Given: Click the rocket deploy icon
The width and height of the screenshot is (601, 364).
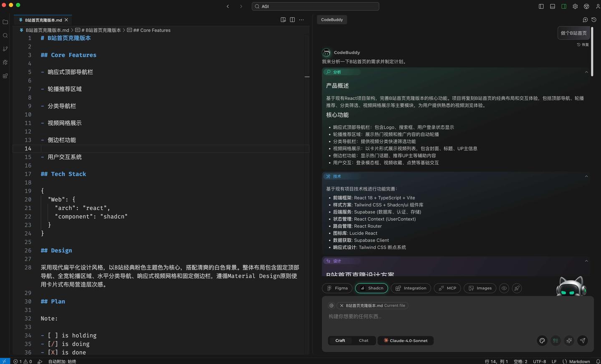Looking at the screenshot, I should click(x=517, y=288).
